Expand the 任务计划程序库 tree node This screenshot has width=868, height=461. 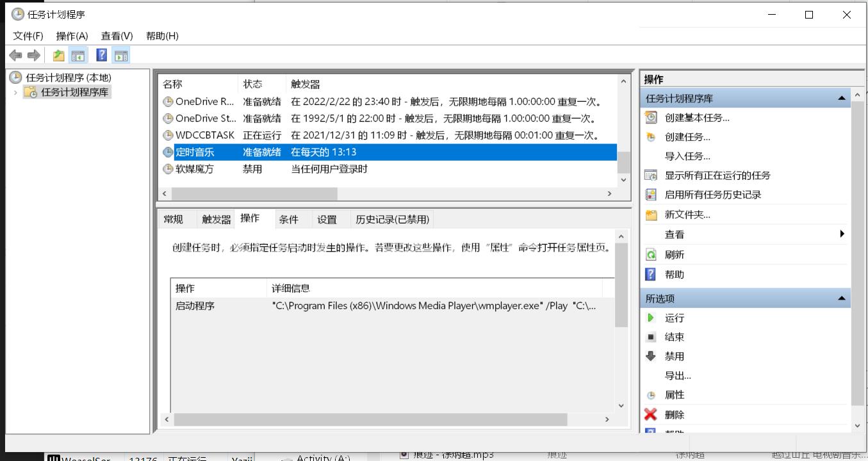(16, 93)
